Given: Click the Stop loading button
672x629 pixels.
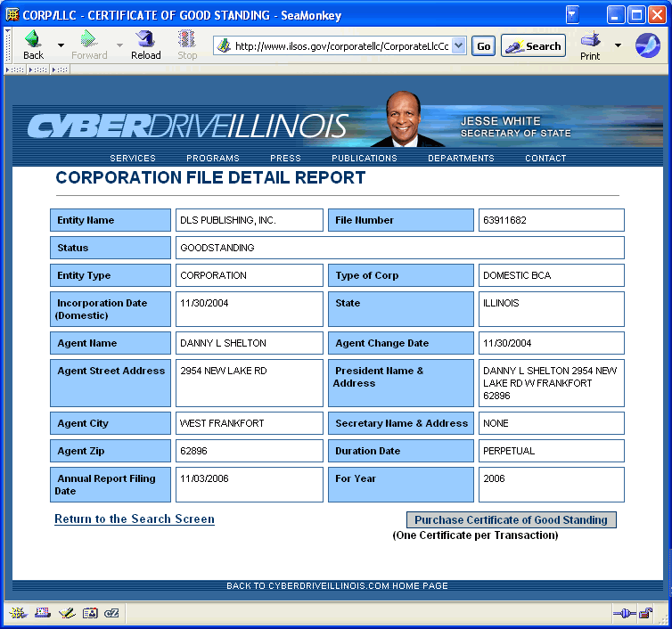Looking at the screenshot, I should point(187,45).
